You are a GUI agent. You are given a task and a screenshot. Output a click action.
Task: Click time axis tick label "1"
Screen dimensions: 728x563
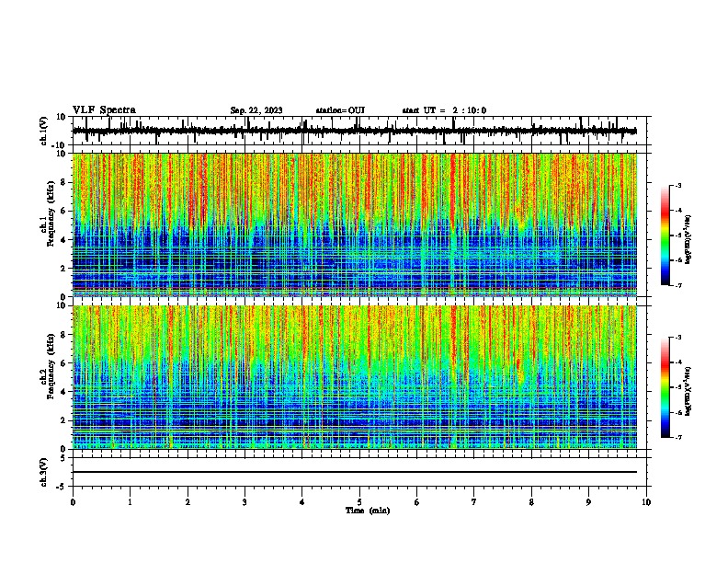(130, 502)
